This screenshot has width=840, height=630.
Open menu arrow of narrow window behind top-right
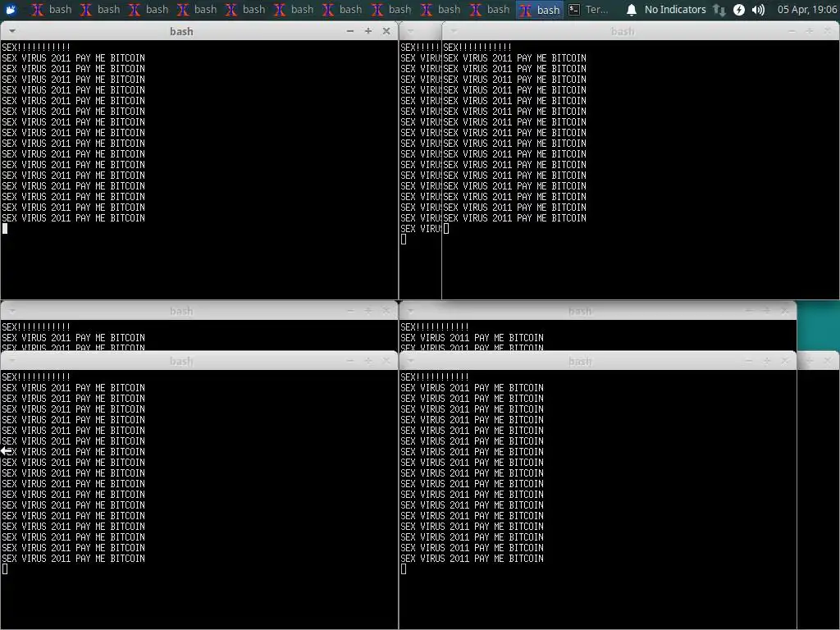[x=410, y=32]
